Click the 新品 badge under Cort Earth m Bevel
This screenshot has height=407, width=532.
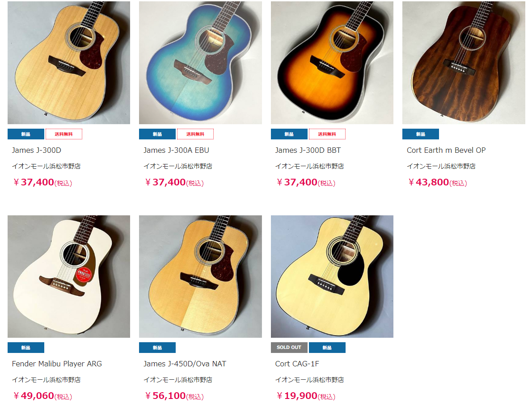[x=421, y=134]
